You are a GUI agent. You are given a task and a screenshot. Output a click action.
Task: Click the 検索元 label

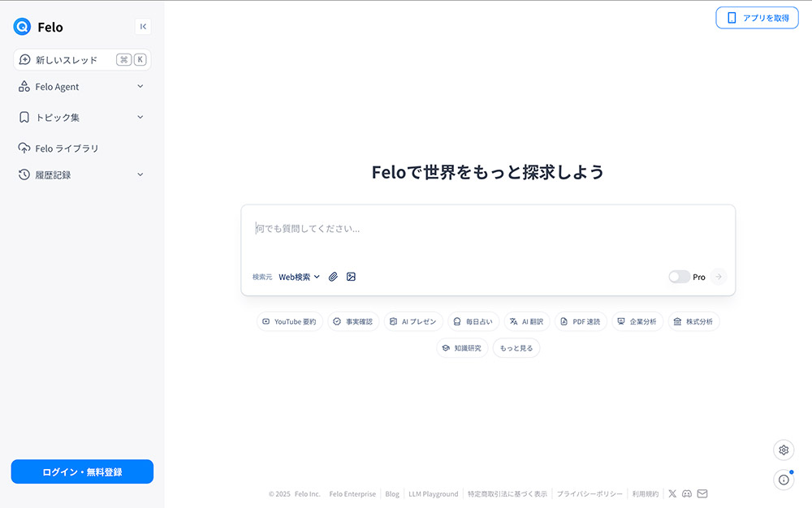(262, 278)
